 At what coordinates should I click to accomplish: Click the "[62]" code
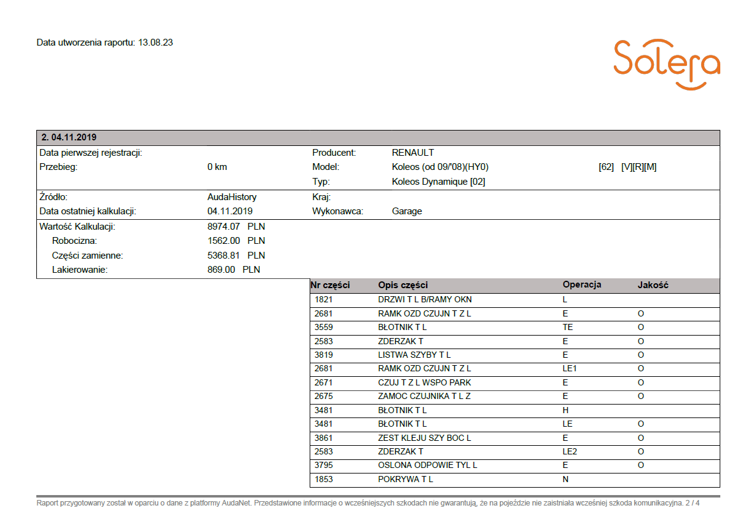click(x=606, y=167)
